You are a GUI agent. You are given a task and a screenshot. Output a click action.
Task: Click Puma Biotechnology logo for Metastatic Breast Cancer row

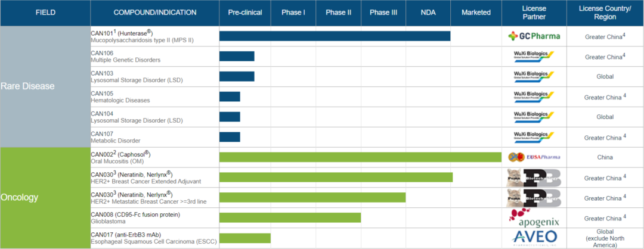[534, 197]
